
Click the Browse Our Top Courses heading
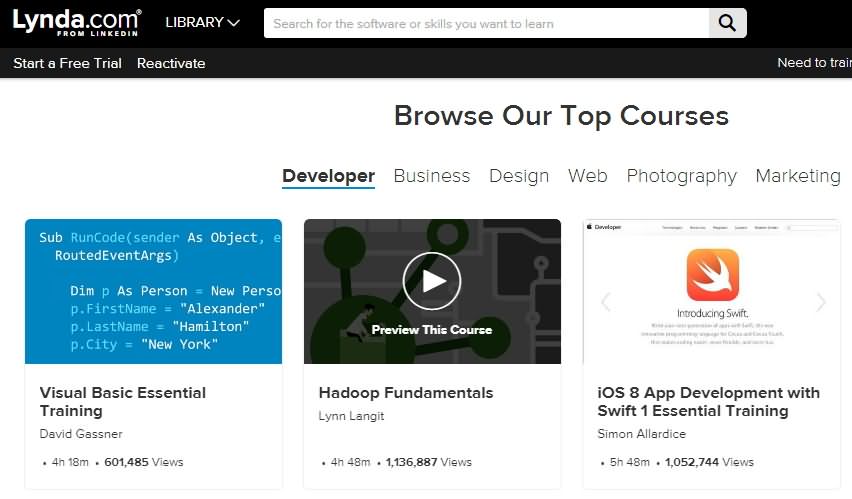click(x=561, y=116)
